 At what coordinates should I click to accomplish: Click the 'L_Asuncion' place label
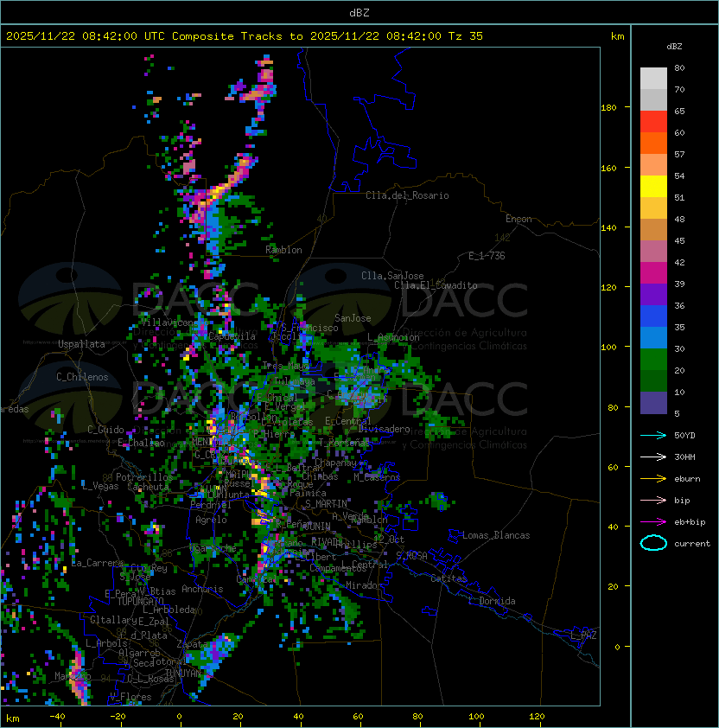tap(393, 337)
